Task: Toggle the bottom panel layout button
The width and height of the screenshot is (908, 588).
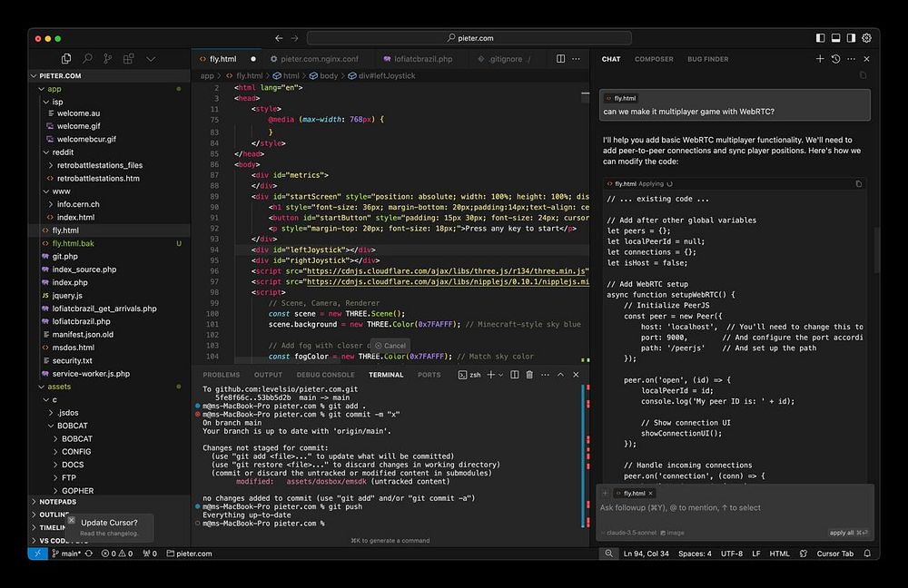Action: [836, 38]
